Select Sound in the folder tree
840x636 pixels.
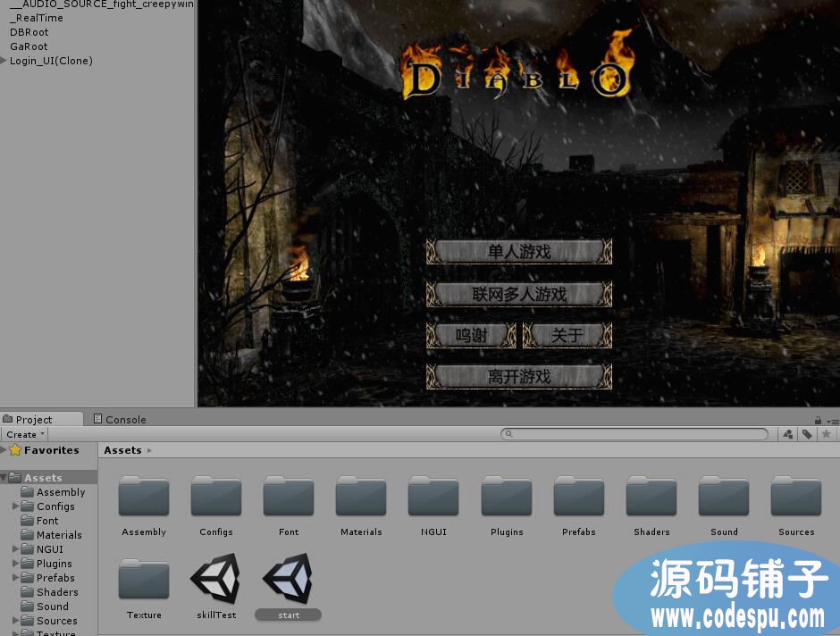(x=53, y=606)
